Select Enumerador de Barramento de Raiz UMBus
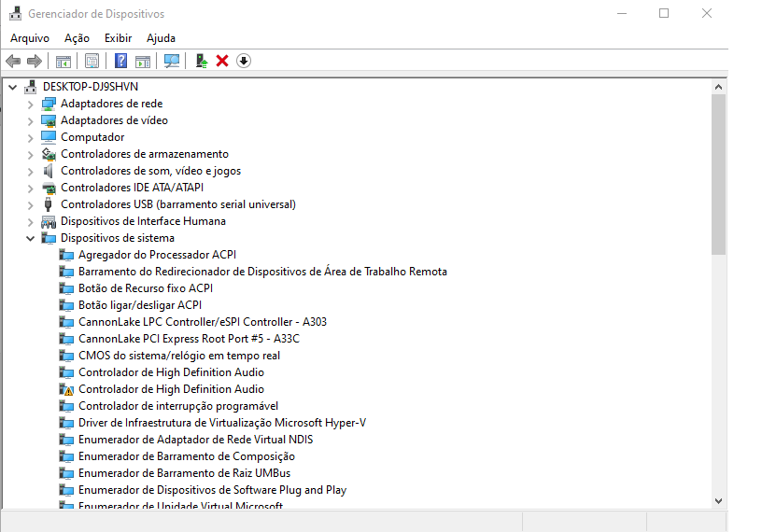This screenshot has height=532, width=762. (x=185, y=473)
